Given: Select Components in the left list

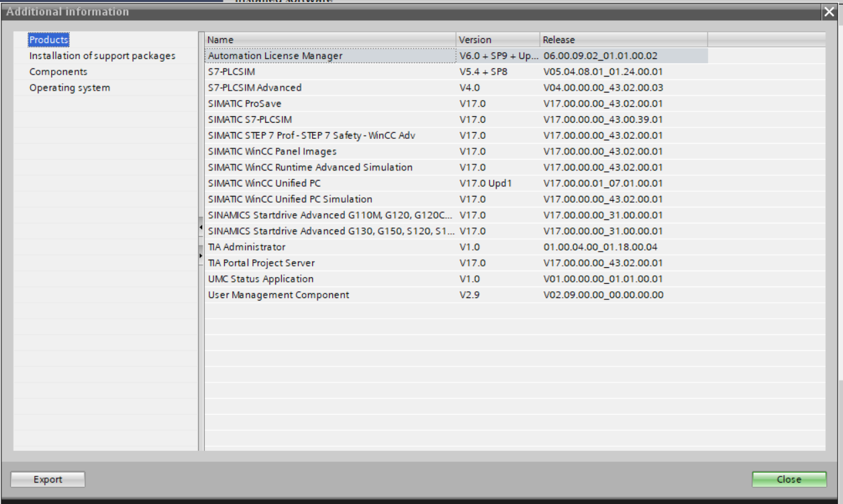Looking at the screenshot, I should tap(58, 72).
